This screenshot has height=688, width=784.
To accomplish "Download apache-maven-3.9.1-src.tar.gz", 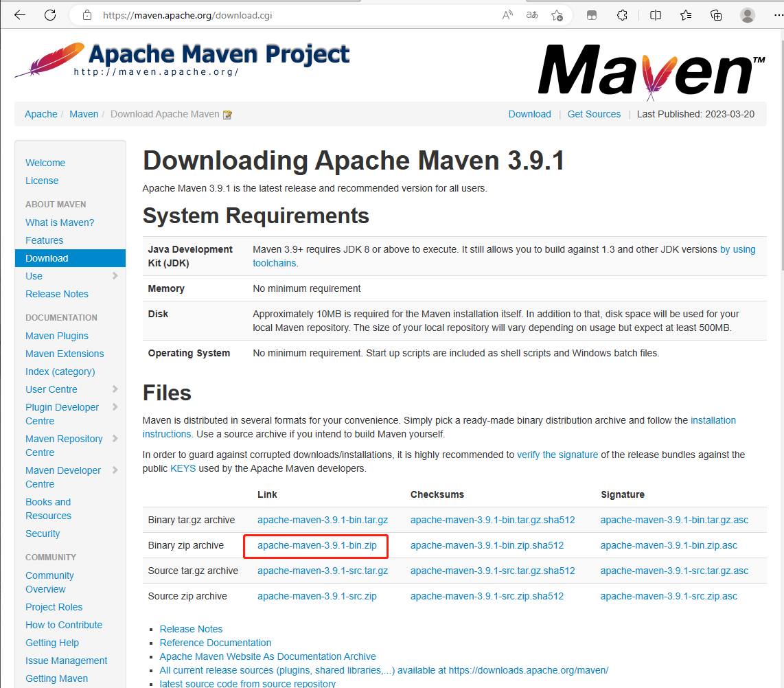I will 323,571.
